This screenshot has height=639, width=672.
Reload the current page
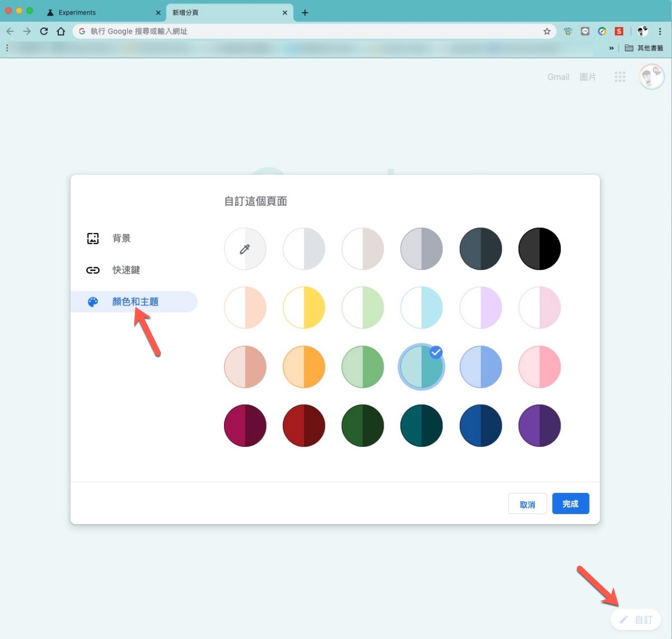pyautogui.click(x=44, y=31)
